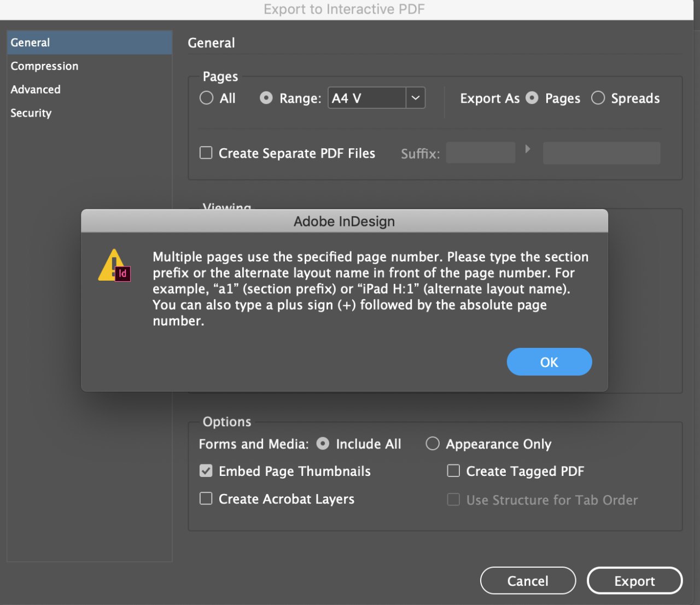The width and height of the screenshot is (700, 605).
Task: Click the Pages group label
Action: coord(220,77)
